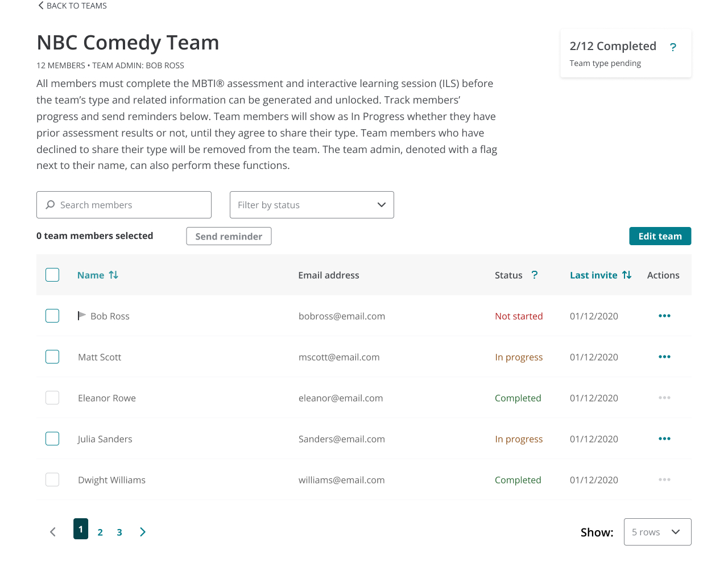This screenshot has width=728, height=570.
Task: Click the name Eleanor Rowe
Action: [x=107, y=398]
